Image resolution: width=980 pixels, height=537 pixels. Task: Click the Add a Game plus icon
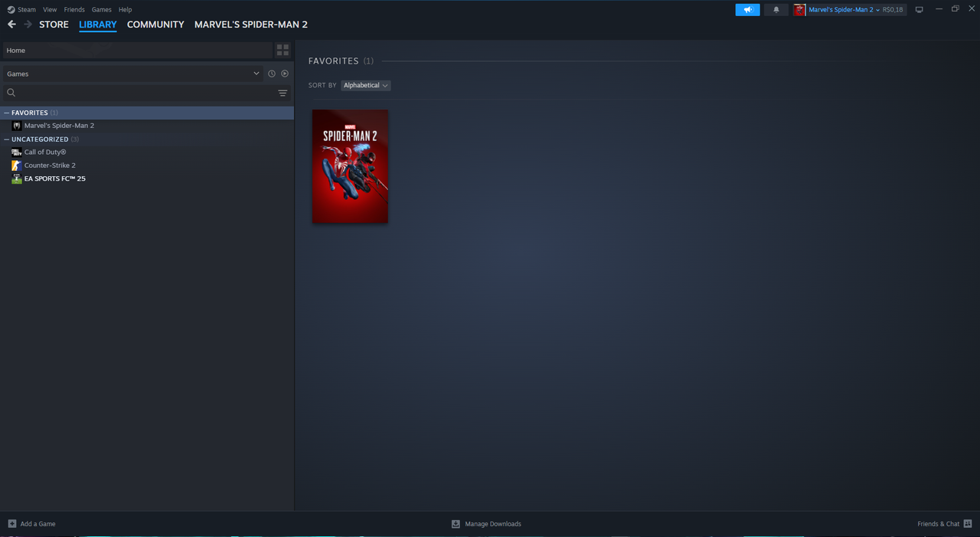tap(12, 524)
